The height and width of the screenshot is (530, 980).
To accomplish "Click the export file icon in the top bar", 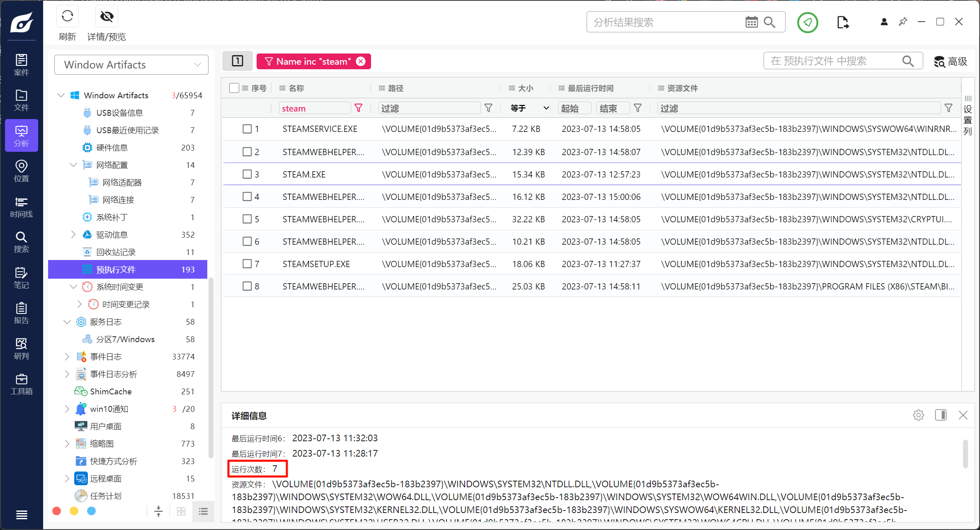I will pos(842,22).
